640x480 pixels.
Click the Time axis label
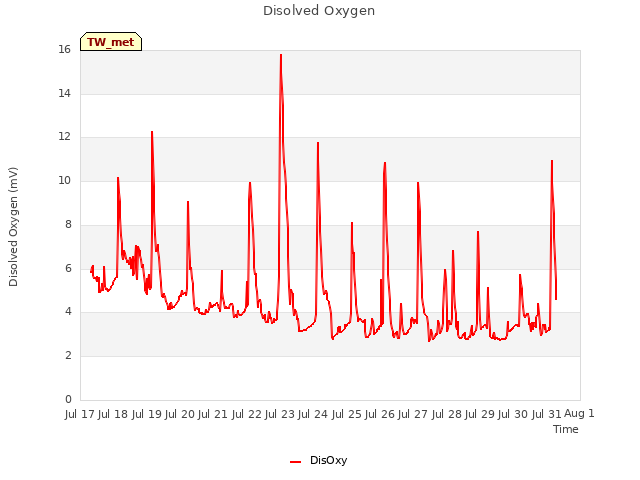565,429
